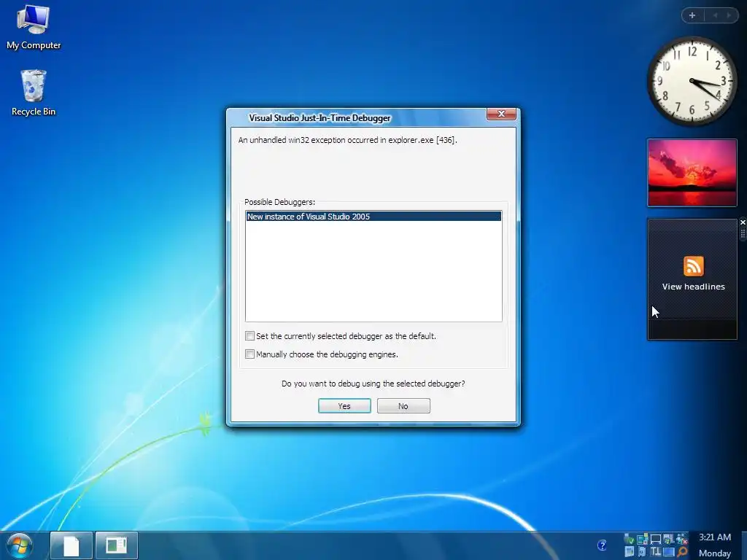The image size is (747, 560).
Task: Click the sunset slideshow picture gadget
Action: 692,173
